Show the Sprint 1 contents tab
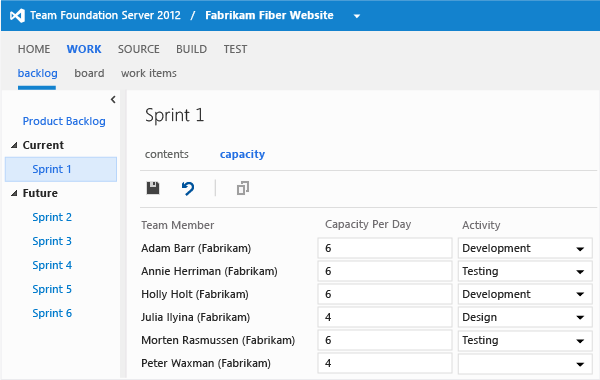Viewport: 600px width, 380px height. point(166,154)
